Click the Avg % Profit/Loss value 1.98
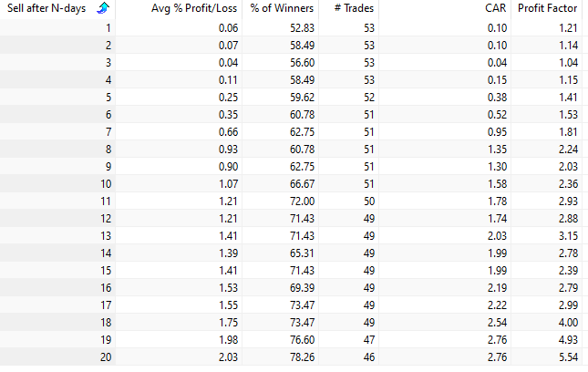This screenshot has height=372, width=588. 217,339
